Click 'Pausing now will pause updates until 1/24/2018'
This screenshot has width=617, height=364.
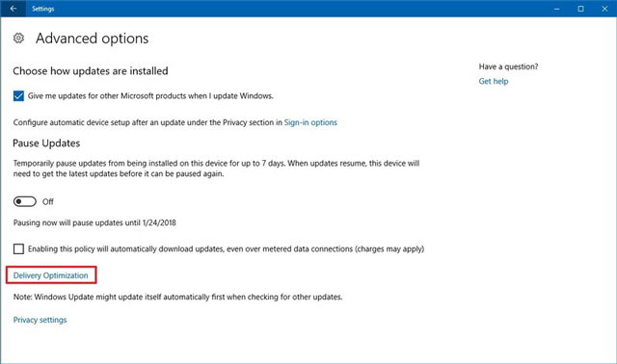tap(94, 222)
